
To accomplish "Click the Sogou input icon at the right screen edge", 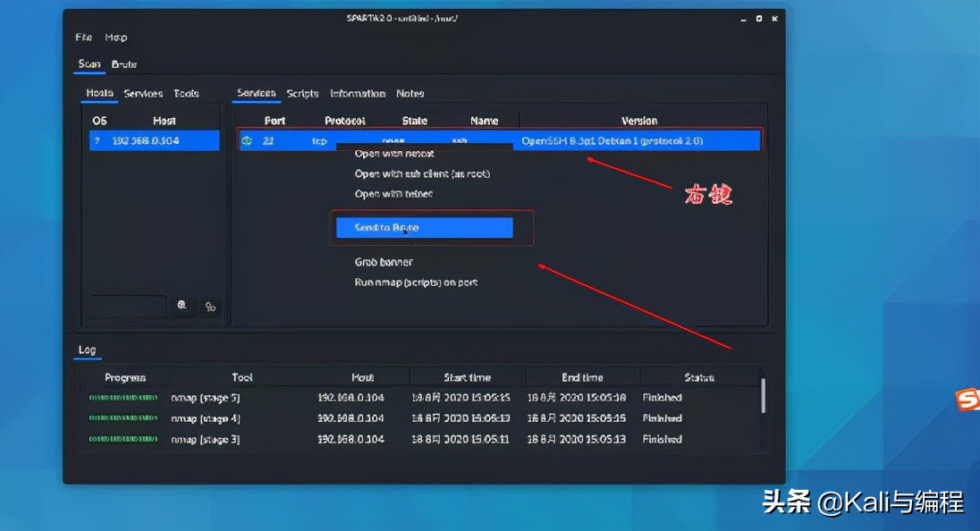I will 967,400.
